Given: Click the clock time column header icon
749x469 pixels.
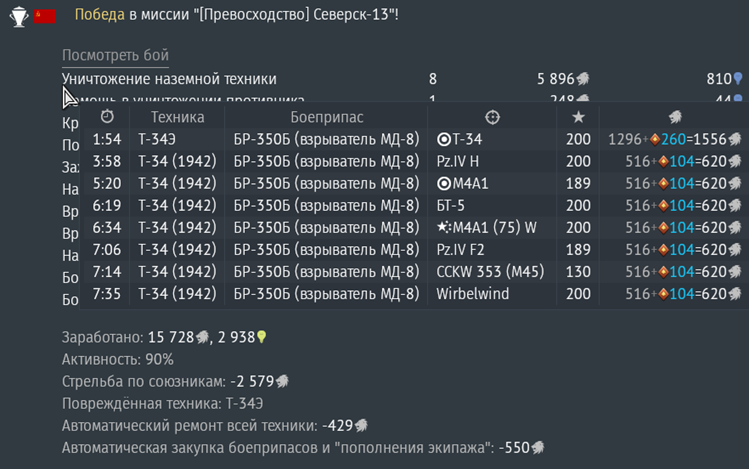Looking at the screenshot, I should click(x=107, y=117).
